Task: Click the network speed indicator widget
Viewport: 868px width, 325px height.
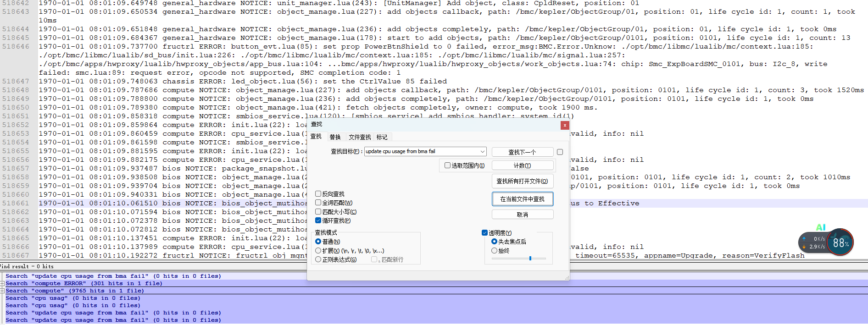Action: (x=814, y=242)
